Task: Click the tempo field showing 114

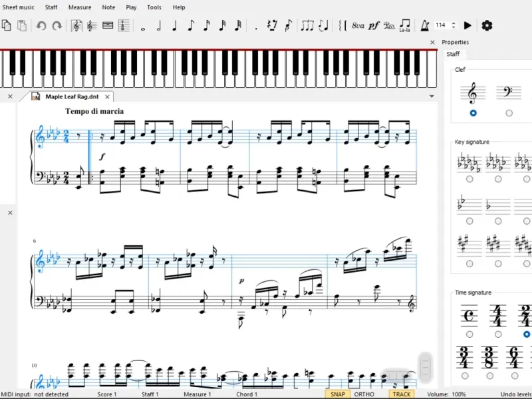Action: (441, 25)
